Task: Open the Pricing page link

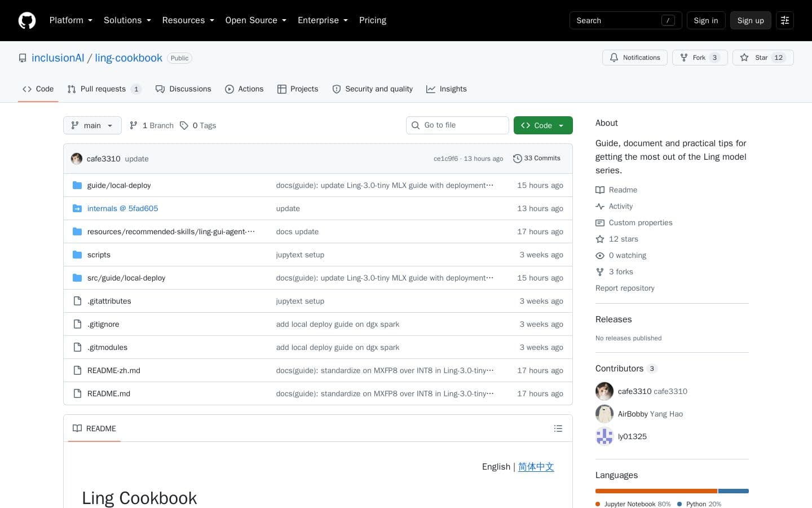Action: pyautogui.click(x=373, y=20)
